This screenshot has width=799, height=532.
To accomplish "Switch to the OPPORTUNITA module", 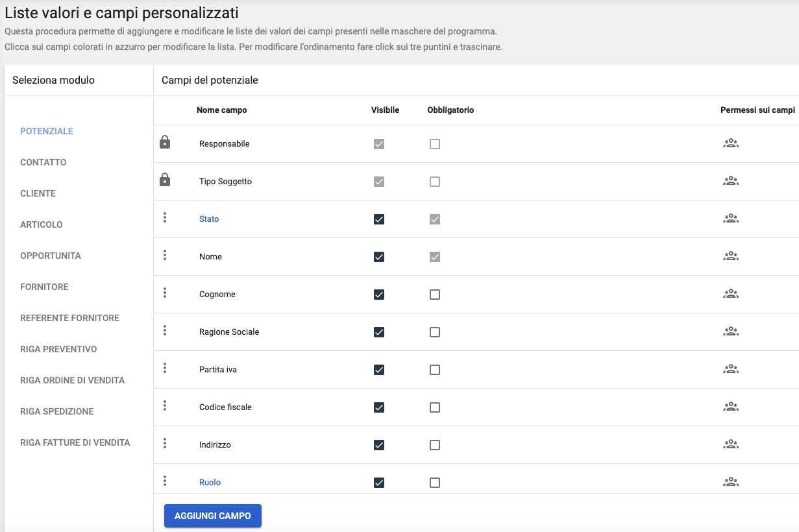I will click(51, 256).
